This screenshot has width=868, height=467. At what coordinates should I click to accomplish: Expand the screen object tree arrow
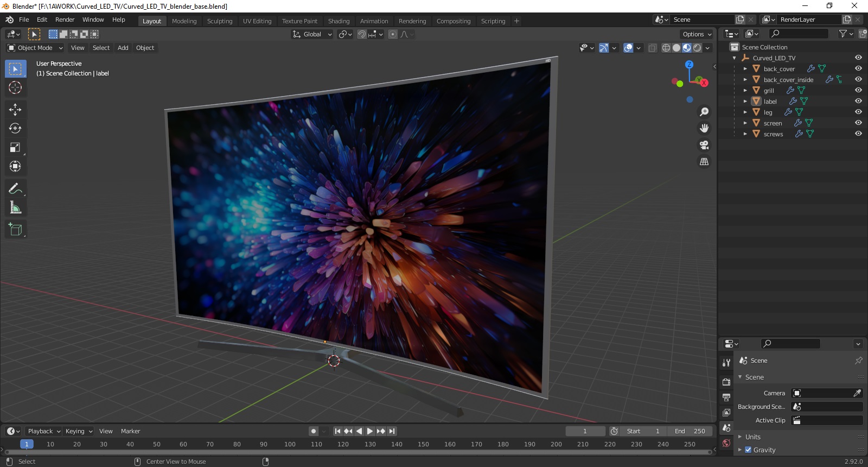[745, 123]
